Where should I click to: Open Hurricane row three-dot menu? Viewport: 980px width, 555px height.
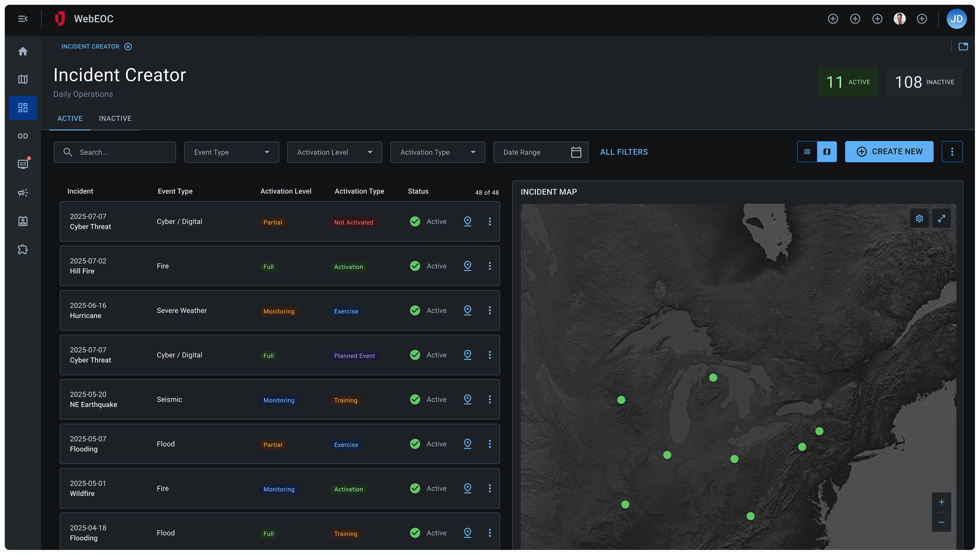[x=490, y=310]
